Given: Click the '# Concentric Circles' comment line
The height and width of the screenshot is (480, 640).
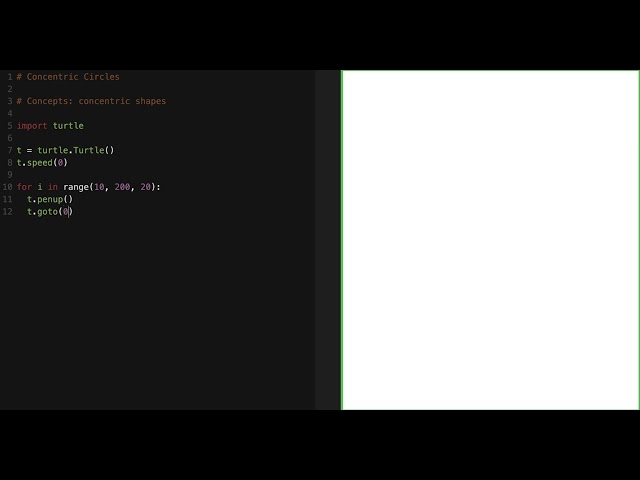Looking at the screenshot, I should click(x=68, y=77).
